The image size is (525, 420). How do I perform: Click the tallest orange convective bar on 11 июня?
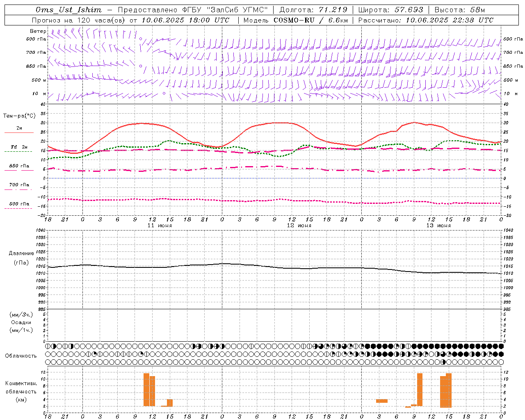[146, 390]
